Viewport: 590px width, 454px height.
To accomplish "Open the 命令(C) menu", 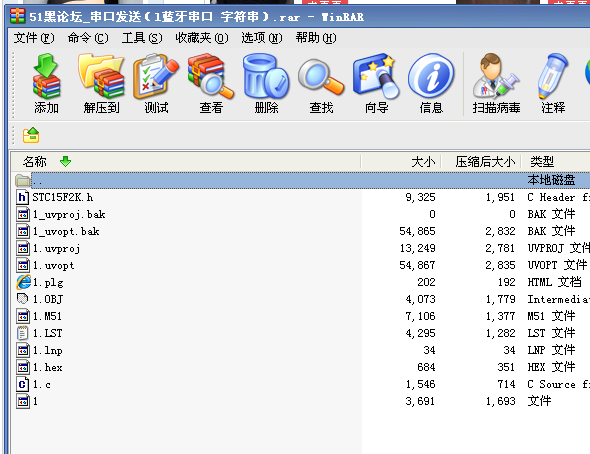I will pos(88,38).
